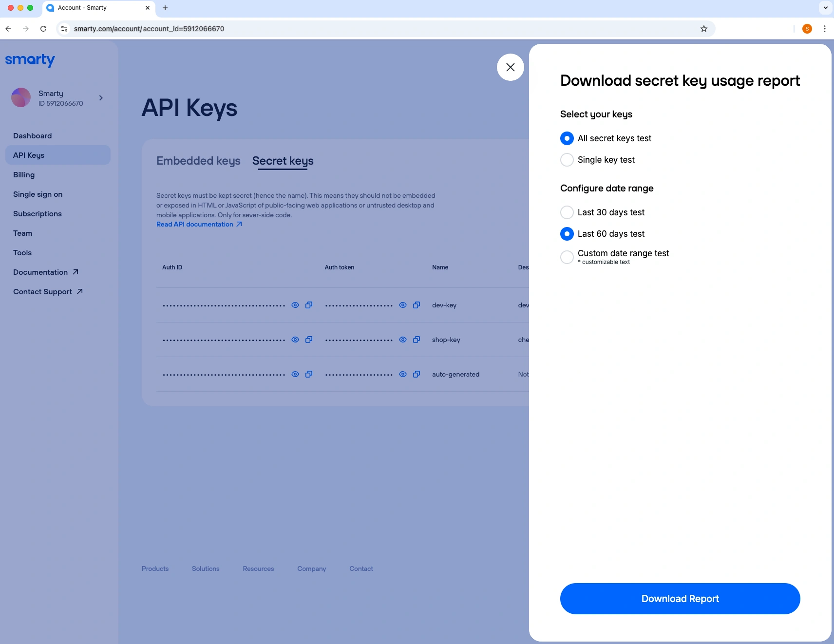Screen dimensions: 834x644
Task: Reveal the dev-key Auth ID
Action: tap(295, 305)
